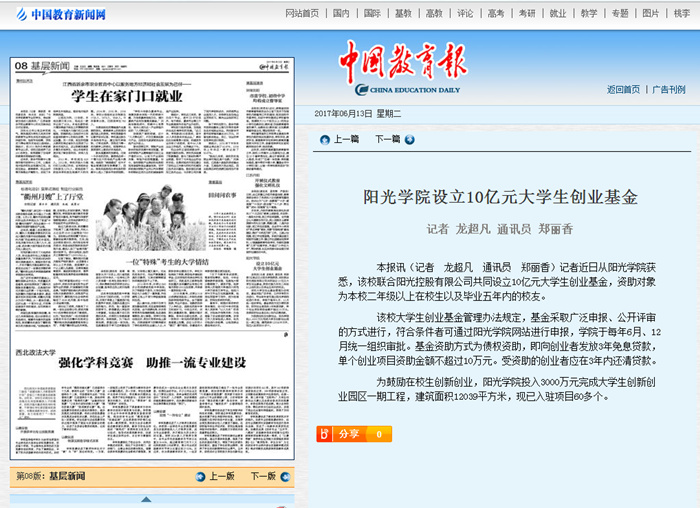
Task: Open the 考研 navigation item
Action: click(x=527, y=13)
